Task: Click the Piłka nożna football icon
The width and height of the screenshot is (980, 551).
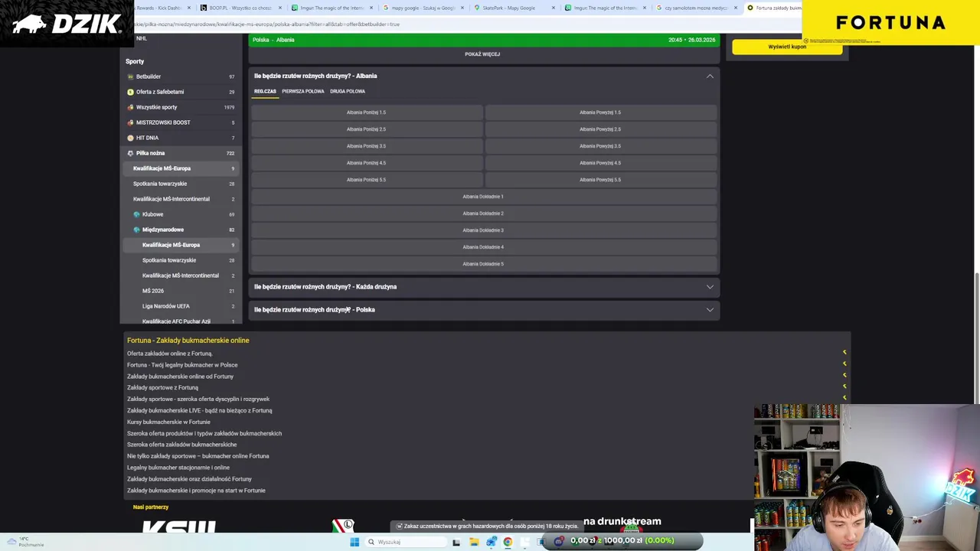Action: pyautogui.click(x=130, y=153)
